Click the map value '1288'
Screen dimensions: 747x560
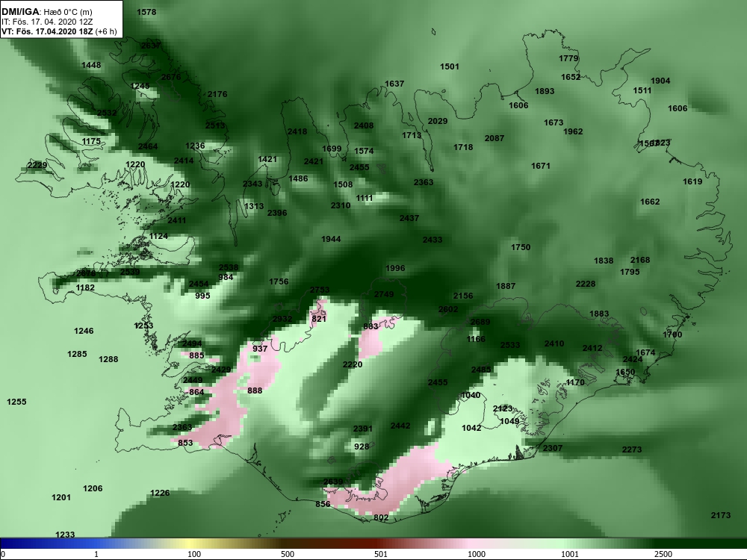pos(108,360)
